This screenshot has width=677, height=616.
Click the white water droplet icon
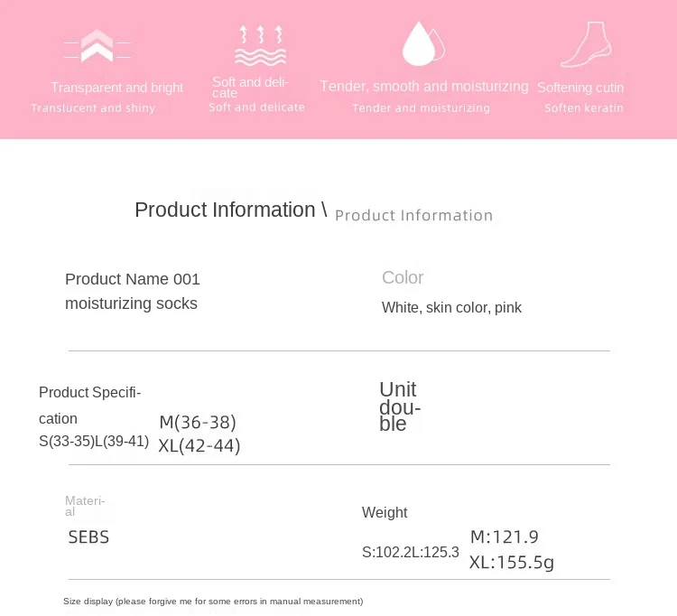click(x=423, y=43)
